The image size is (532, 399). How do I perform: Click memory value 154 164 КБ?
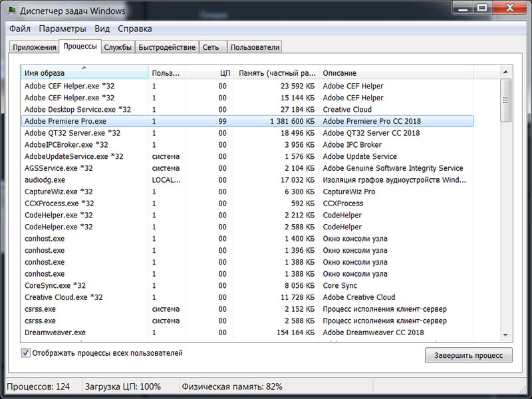point(295,332)
